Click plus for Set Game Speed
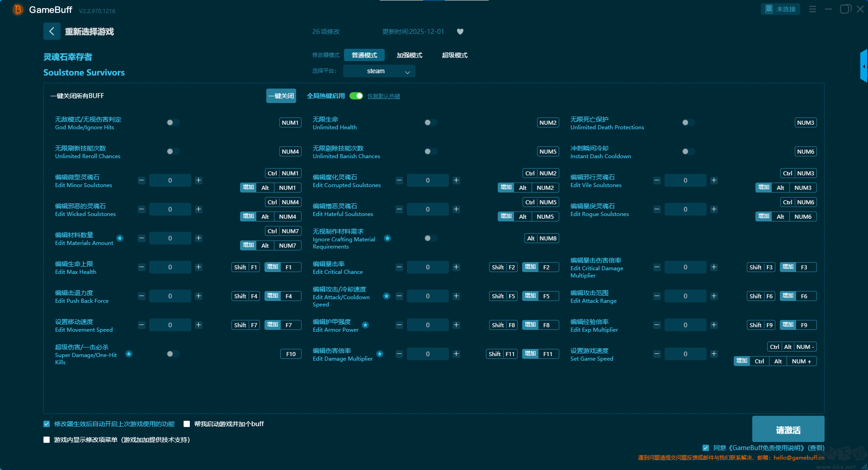 tap(714, 354)
